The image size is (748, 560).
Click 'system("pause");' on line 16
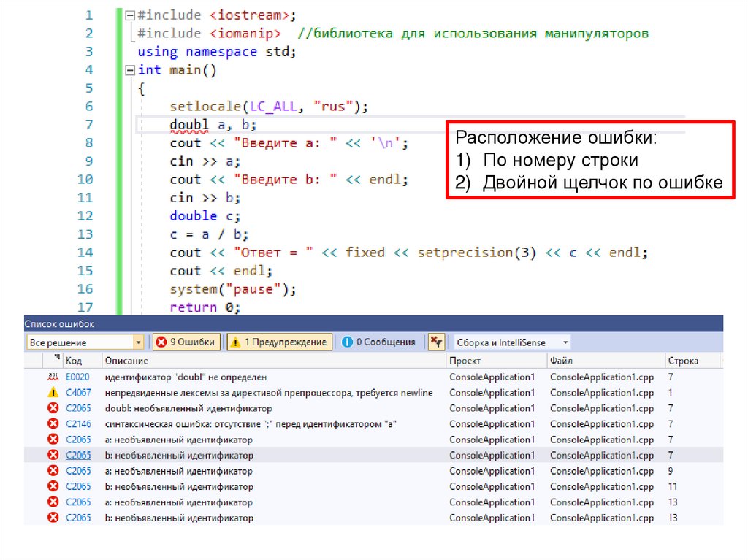coord(233,289)
